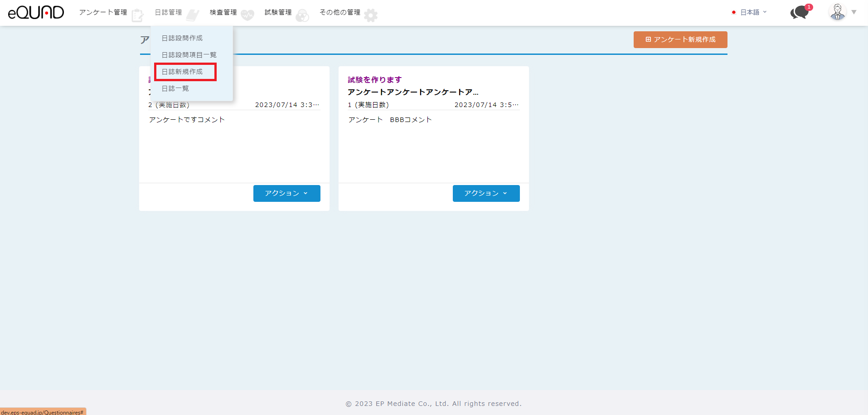Click the diary management notebook icon
Screen dimensions: 868x415
(193, 15)
